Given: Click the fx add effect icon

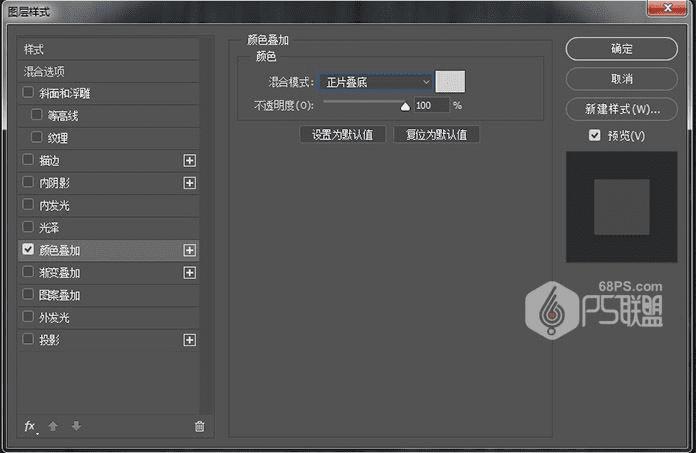Looking at the screenshot, I should tap(30, 426).
